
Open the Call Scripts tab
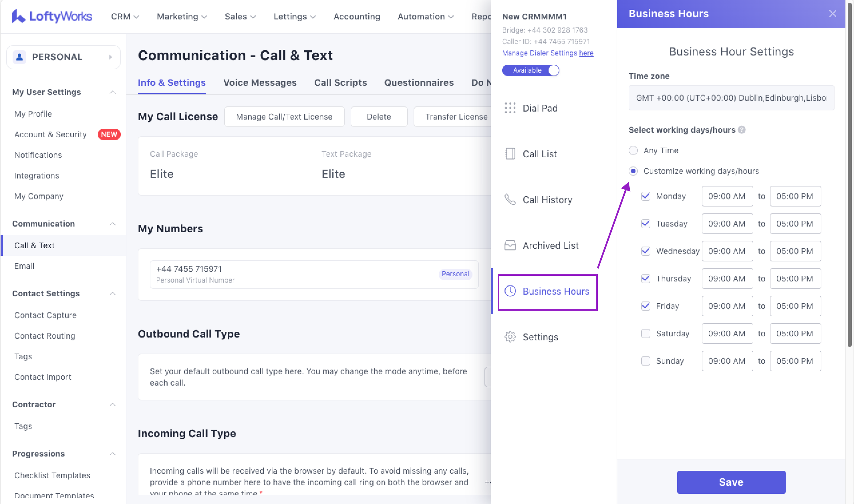(x=340, y=83)
